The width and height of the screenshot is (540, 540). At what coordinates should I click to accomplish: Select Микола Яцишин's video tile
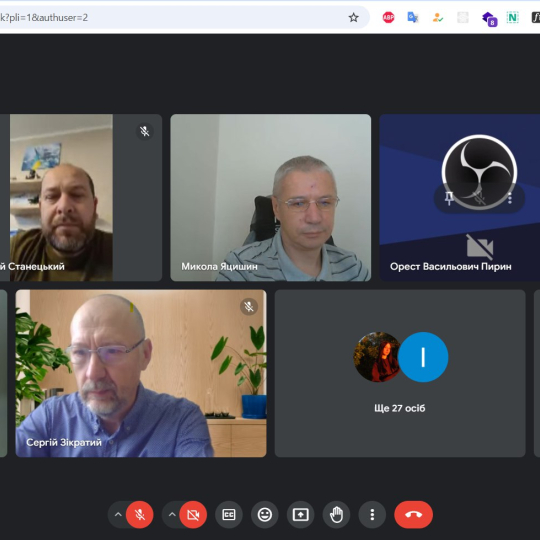click(x=271, y=198)
